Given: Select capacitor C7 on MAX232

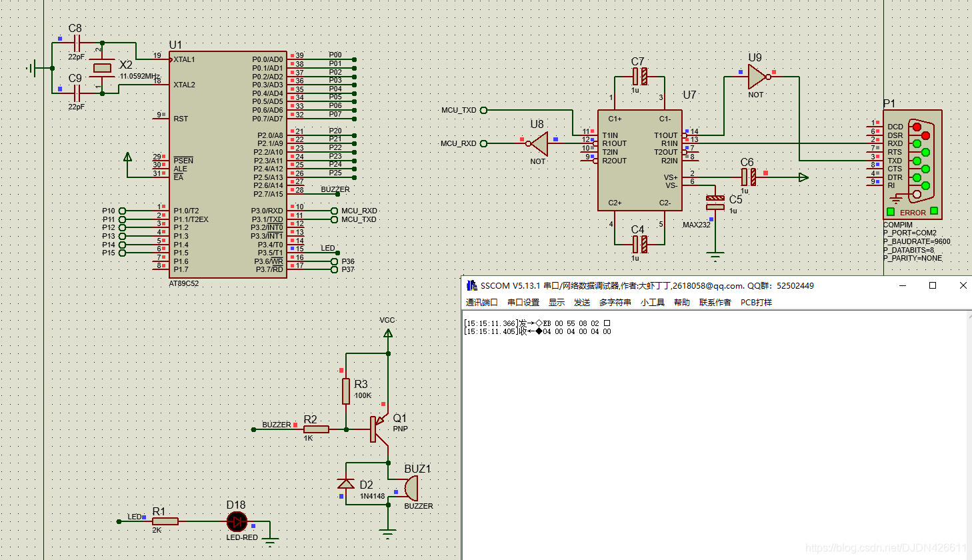Looking at the screenshot, I should (x=640, y=77).
